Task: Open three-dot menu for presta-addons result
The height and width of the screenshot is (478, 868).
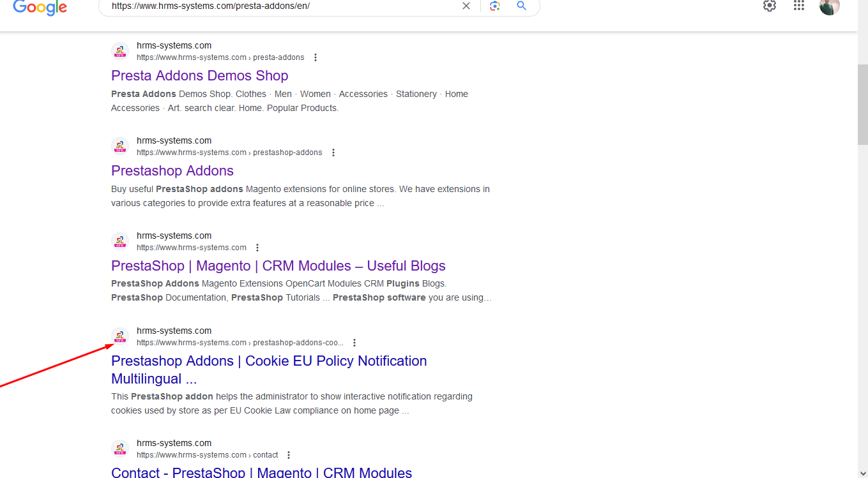Action: [x=315, y=57]
